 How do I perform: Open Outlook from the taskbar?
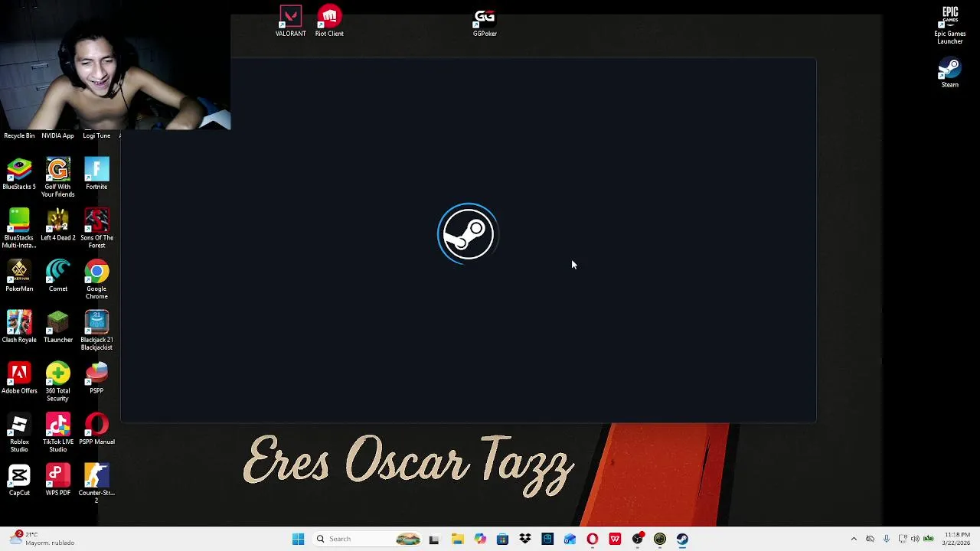570,539
